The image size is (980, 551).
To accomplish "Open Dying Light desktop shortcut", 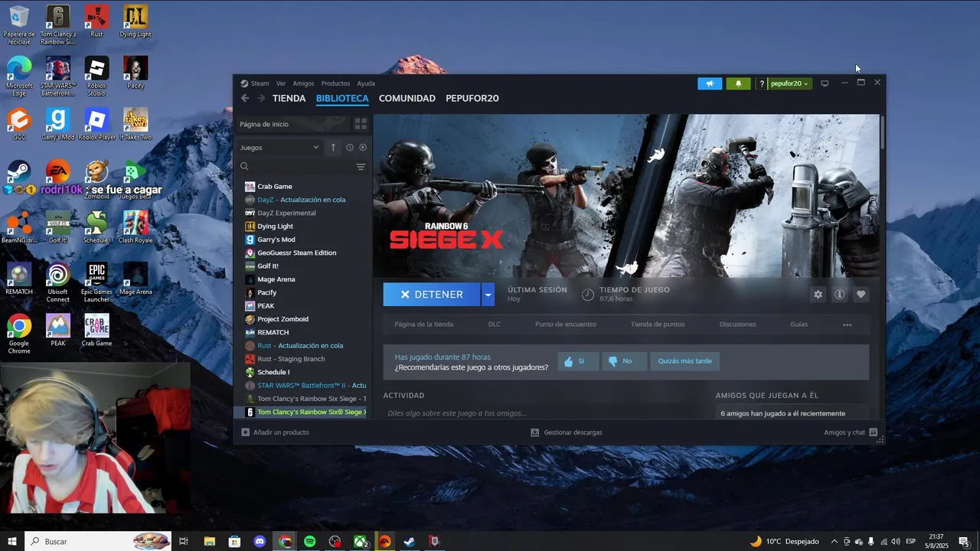I will tap(136, 21).
